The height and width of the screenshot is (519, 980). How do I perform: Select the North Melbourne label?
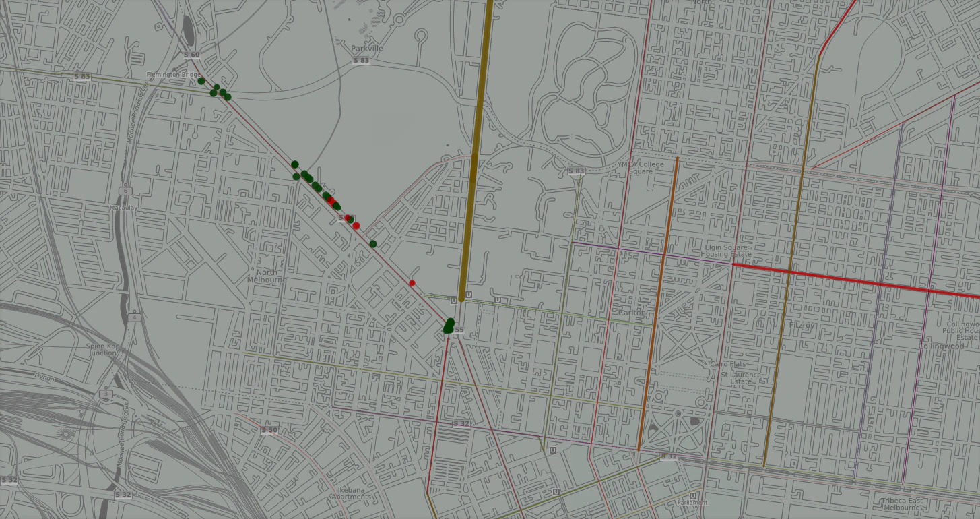coord(267,276)
